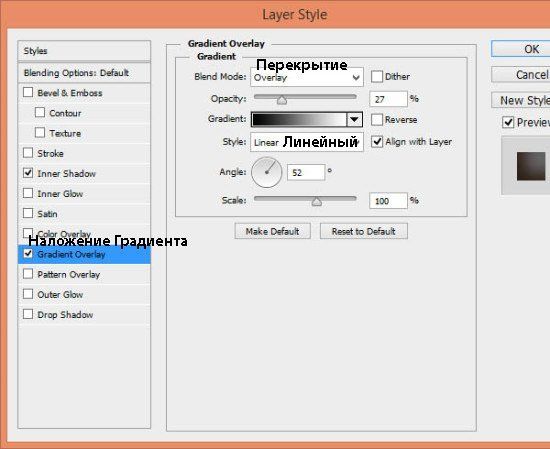This screenshot has height=449, width=550.
Task: Tick the Dither checkbox
Action: tap(377, 76)
